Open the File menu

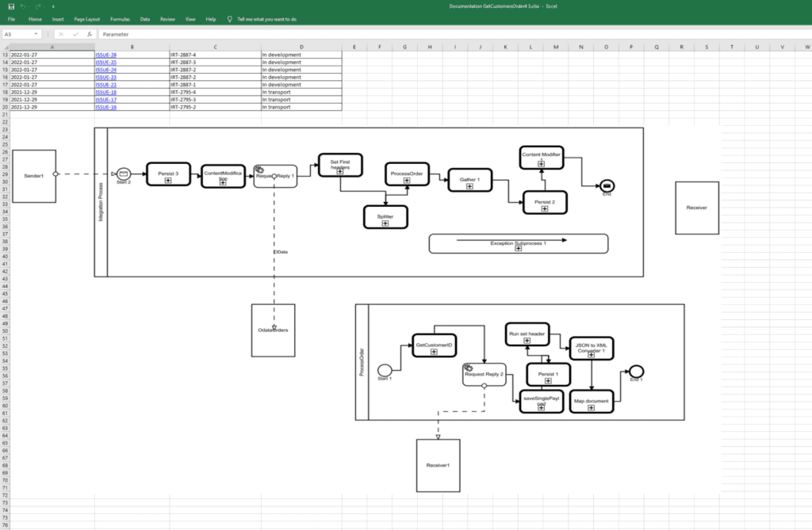[x=11, y=19]
